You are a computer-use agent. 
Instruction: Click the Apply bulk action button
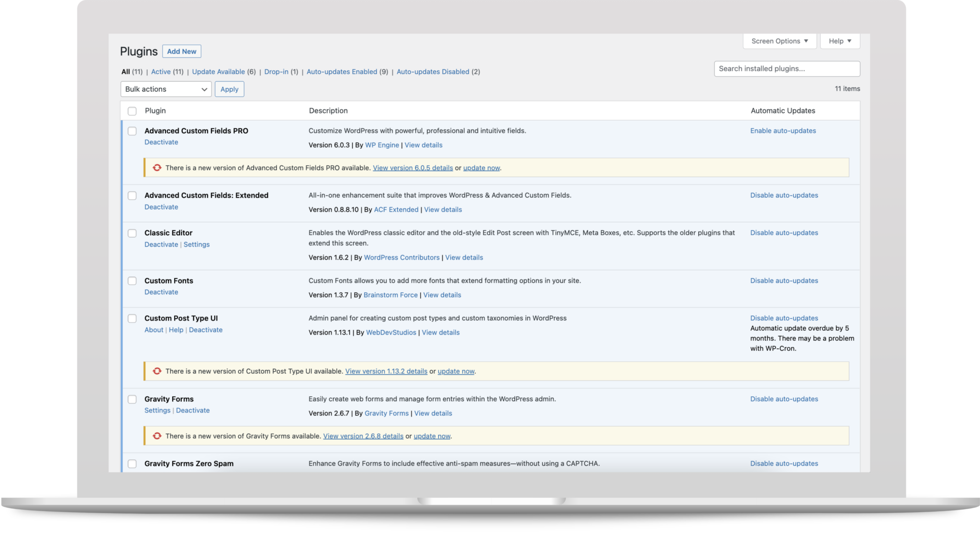click(229, 89)
